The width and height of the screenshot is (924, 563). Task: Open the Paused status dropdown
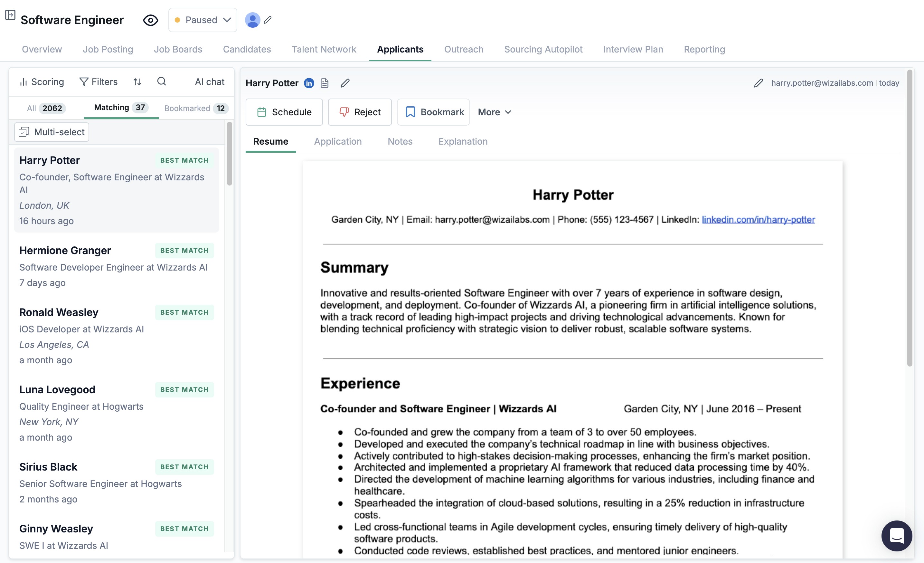pyautogui.click(x=203, y=20)
